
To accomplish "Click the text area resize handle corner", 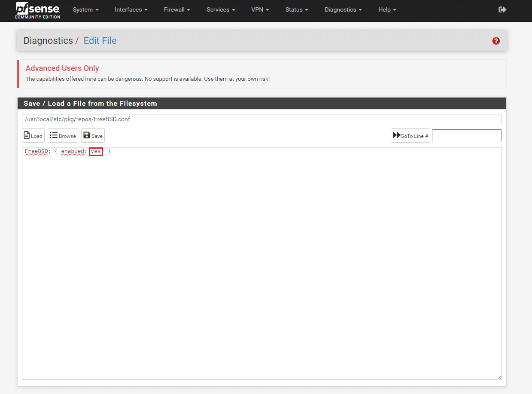I will coord(499,377).
